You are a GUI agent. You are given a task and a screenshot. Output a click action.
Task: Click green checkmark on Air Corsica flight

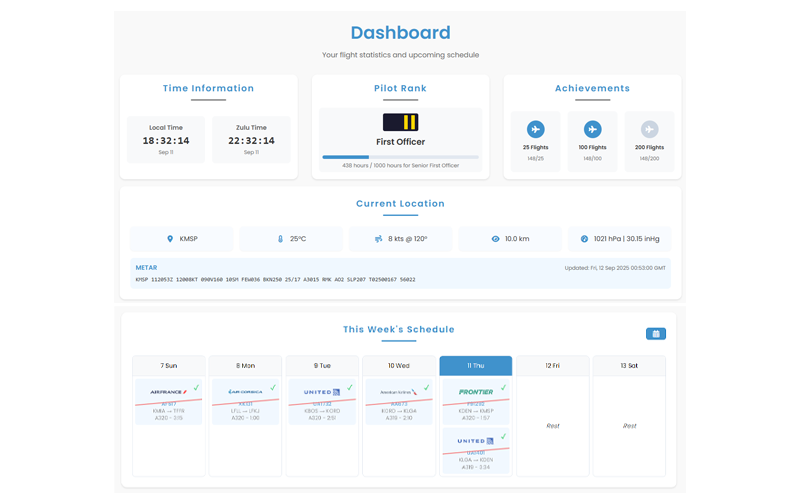click(x=273, y=387)
